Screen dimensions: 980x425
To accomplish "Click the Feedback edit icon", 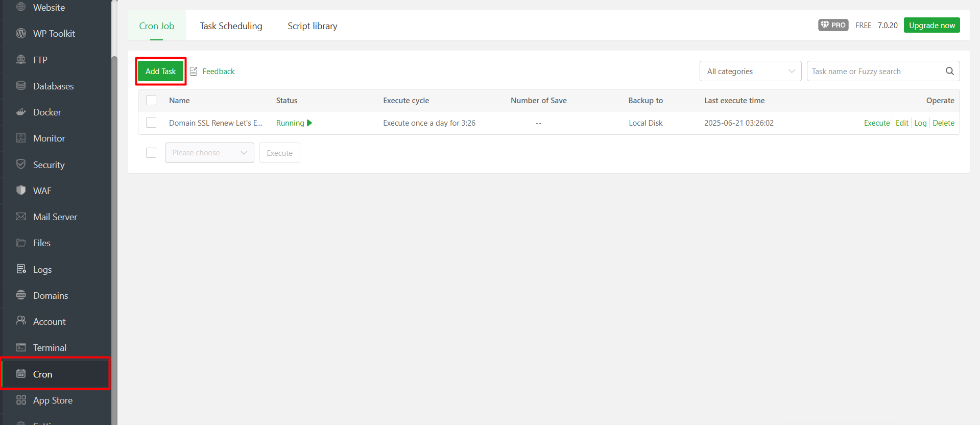I will click(194, 72).
